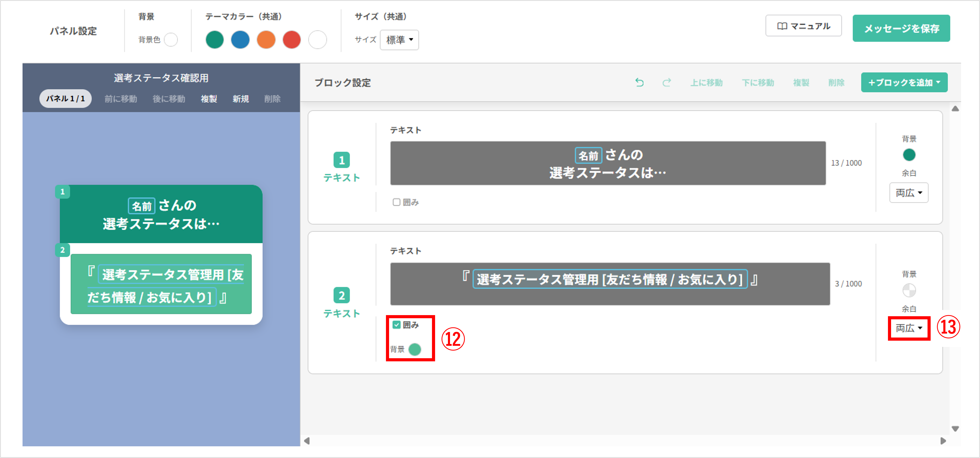Select the パネル1/1 tab
This screenshot has width=980, height=458.
[x=65, y=98]
